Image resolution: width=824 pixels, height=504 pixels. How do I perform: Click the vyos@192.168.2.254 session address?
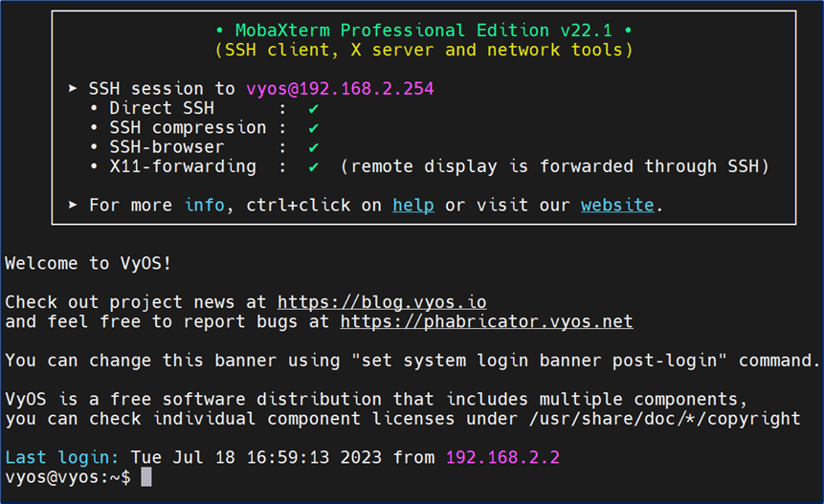click(340, 89)
